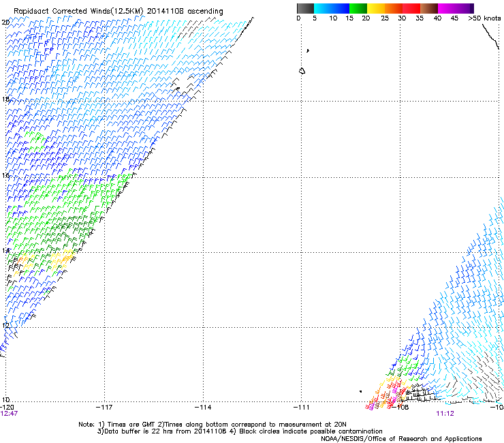Click the latitude axis label "12"
This screenshot has width=504, height=443.
point(5,326)
